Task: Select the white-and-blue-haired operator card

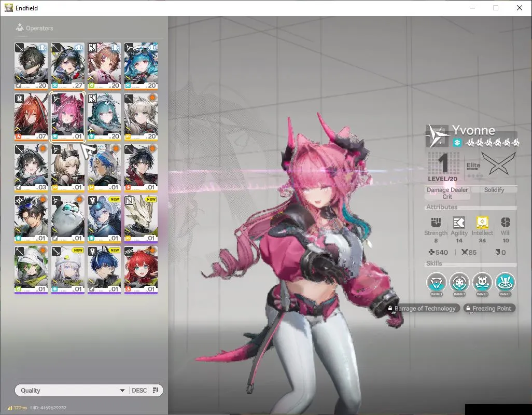Action: tap(104, 168)
